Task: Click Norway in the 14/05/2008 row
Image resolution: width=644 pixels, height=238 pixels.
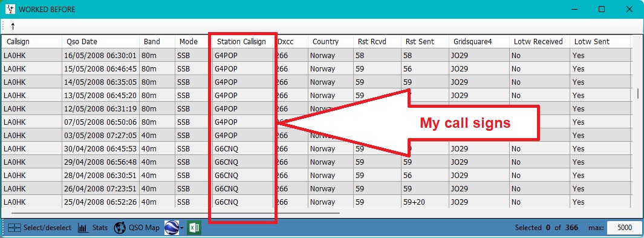Action: tap(331, 82)
